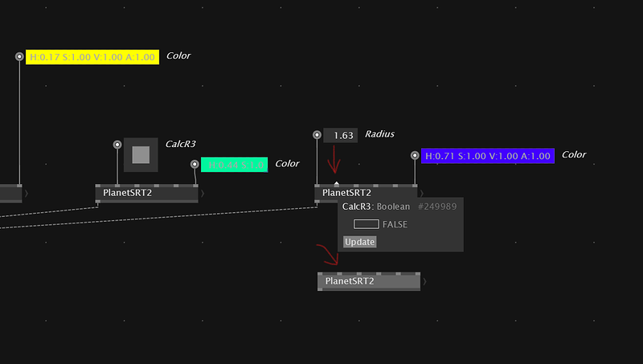Click the white triangle input pin marker
The height and width of the screenshot is (364, 643).
(337, 185)
